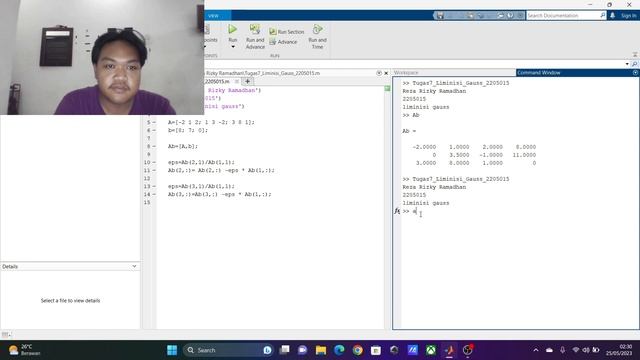Image resolution: width=640 pixels, height=360 pixels.
Task: Click the MATLAB icon in the taskbar
Action: 449,350
